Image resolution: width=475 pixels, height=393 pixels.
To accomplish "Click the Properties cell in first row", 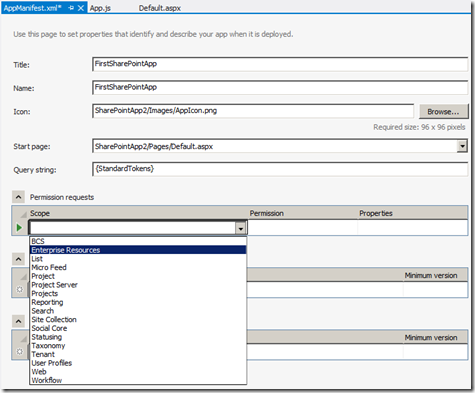I will click(x=412, y=228).
